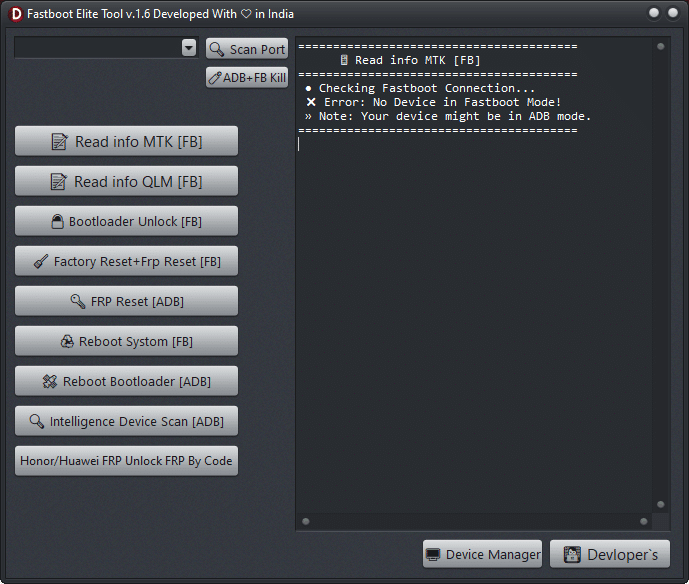Image resolution: width=689 pixels, height=584 pixels.
Task: Run Factory Reset+Frp Reset [FB]
Action: tap(126, 261)
